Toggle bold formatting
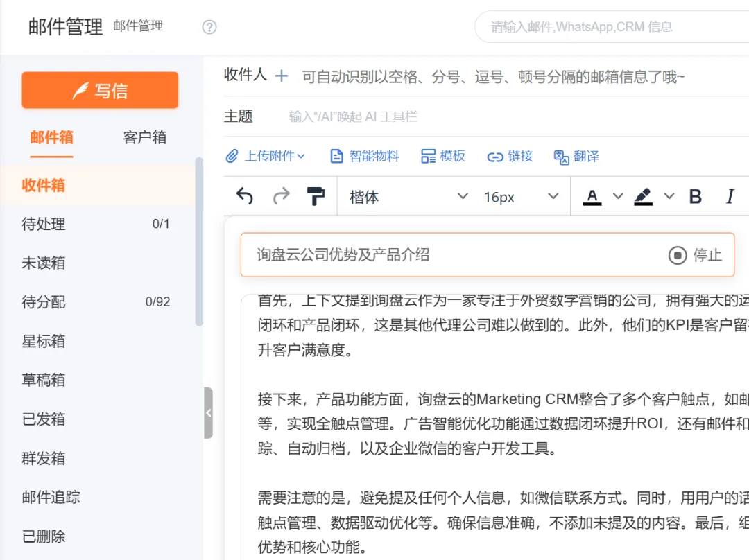 click(x=696, y=197)
